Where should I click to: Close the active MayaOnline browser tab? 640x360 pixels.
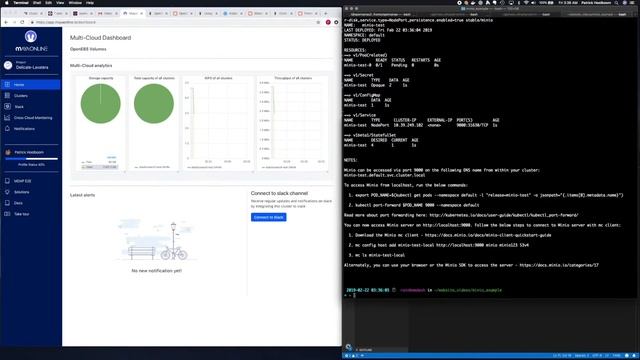click(142, 13)
